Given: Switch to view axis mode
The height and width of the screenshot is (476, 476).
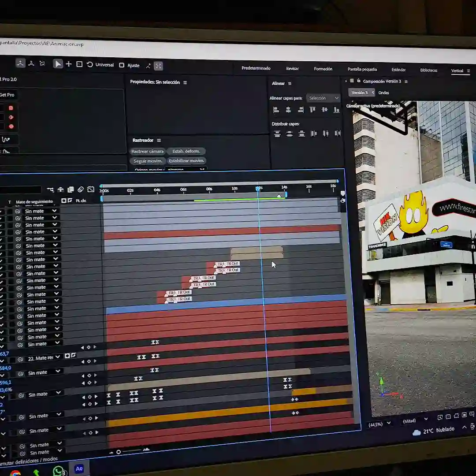Looking at the screenshot, I should (42, 63).
